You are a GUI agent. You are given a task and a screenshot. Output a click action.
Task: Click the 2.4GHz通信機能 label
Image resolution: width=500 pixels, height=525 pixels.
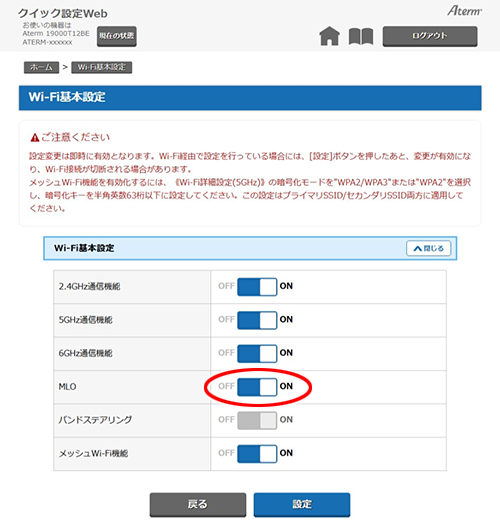[89, 287]
